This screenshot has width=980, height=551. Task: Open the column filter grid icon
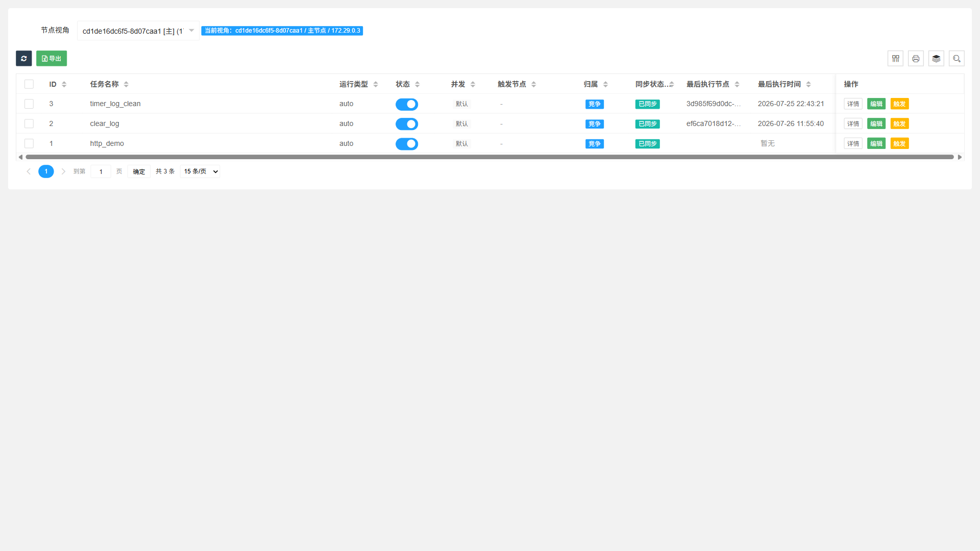point(895,59)
